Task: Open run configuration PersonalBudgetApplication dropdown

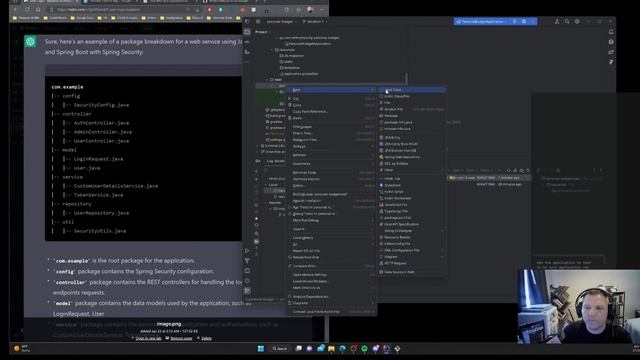Action: (482, 21)
